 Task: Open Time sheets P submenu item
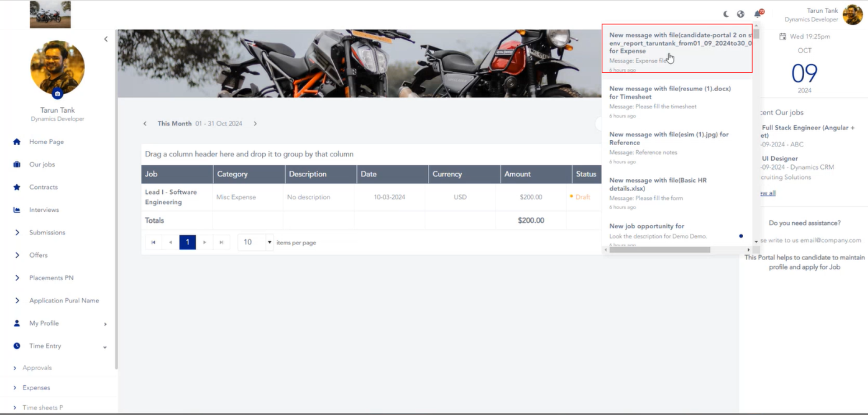click(x=42, y=408)
